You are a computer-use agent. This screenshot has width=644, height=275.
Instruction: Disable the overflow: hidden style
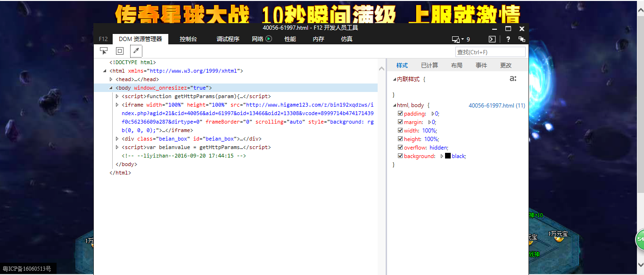pyautogui.click(x=400, y=147)
